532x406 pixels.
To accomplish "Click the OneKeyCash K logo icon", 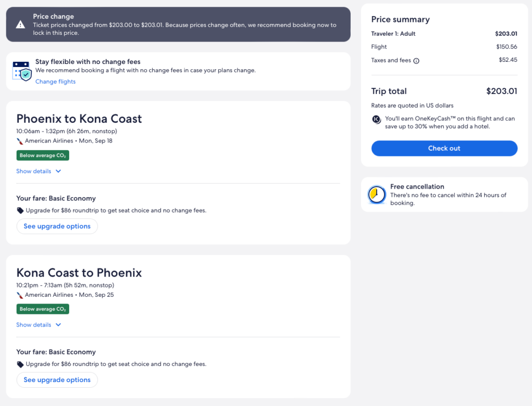I will [377, 119].
